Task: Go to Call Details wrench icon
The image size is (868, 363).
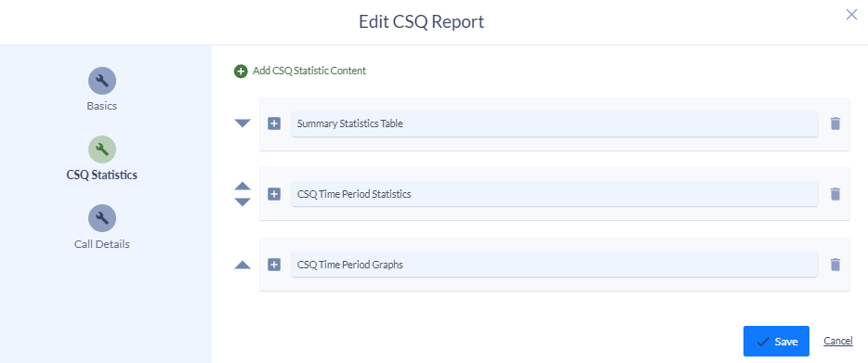Action: [x=102, y=218]
